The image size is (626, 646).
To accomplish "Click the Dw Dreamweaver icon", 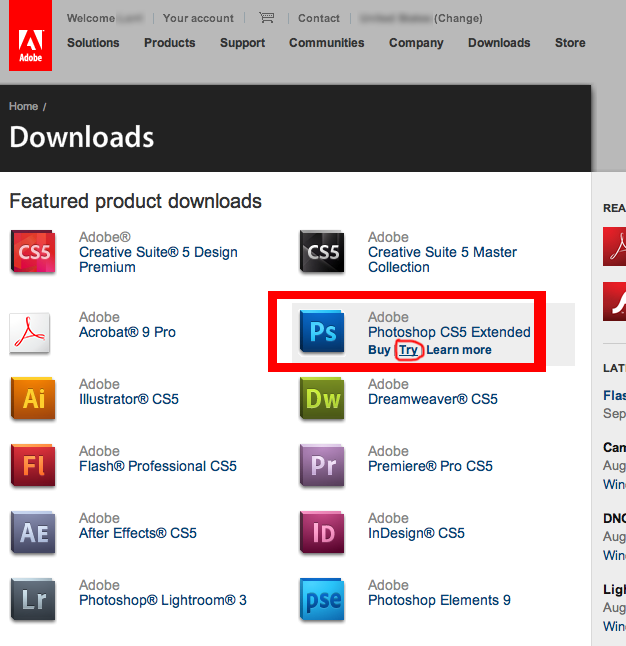I will pos(322,398).
